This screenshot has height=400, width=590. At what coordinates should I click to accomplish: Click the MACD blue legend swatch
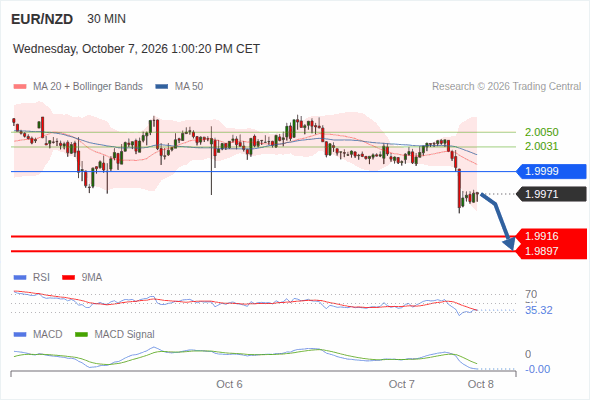tap(20, 335)
